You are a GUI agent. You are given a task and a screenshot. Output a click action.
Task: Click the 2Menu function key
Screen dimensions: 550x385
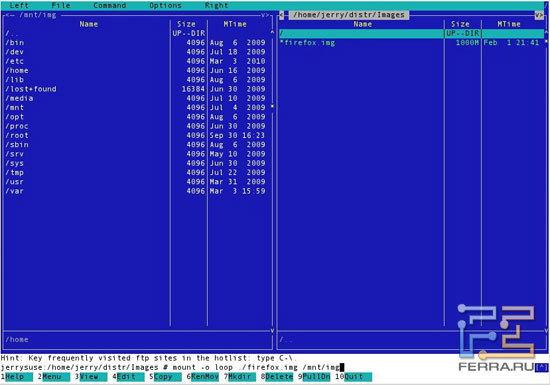pyautogui.click(x=54, y=377)
